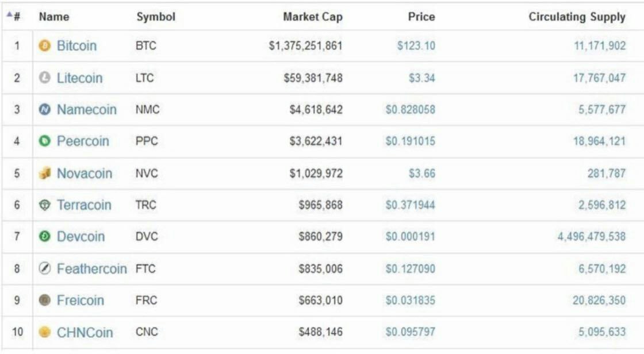This screenshot has width=644, height=354.
Task: Open the Bitcoin name link
Action: pos(76,46)
